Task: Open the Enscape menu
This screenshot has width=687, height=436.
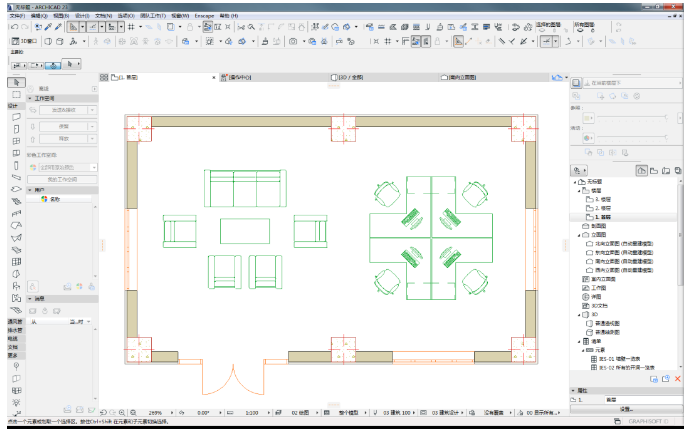Action: 204,16
